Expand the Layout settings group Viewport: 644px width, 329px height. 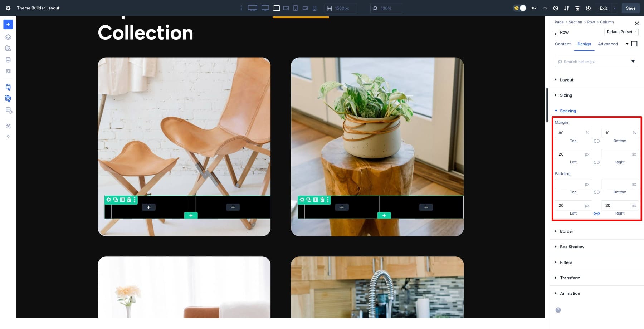[x=566, y=80]
